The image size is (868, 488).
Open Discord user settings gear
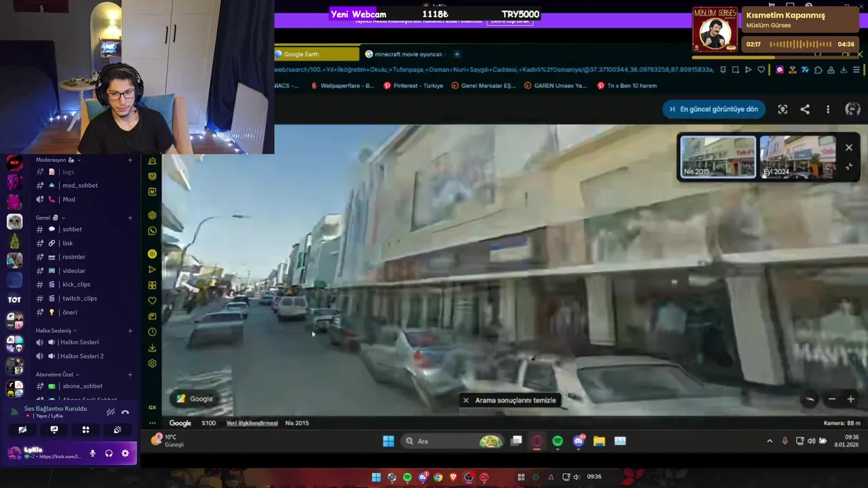(x=125, y=453)
